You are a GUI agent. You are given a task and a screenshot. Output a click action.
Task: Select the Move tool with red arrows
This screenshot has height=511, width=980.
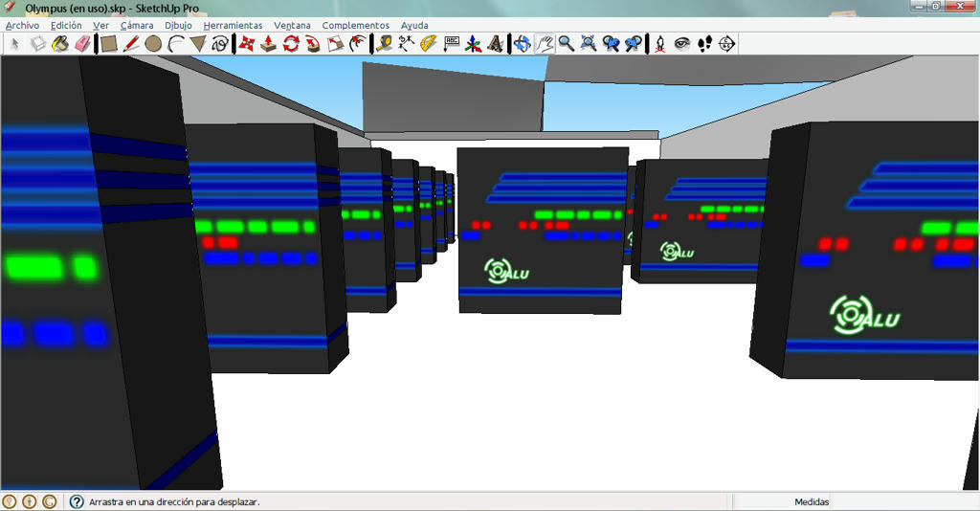pos(247,44)
